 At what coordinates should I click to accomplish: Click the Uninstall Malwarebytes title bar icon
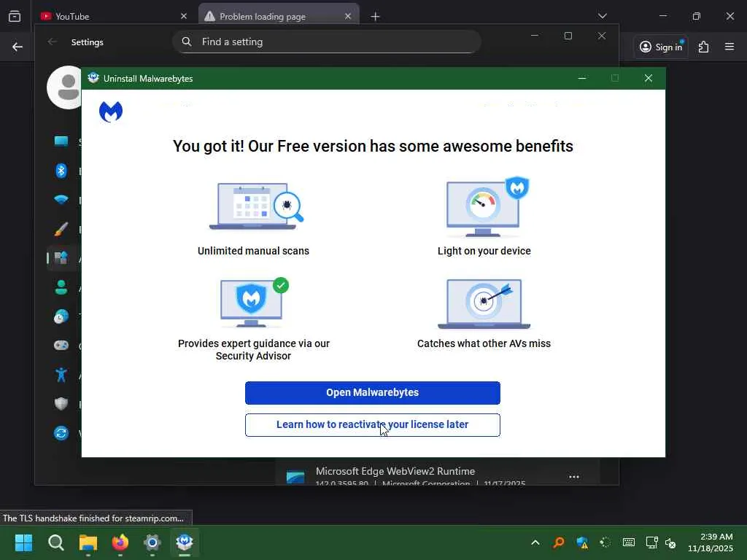pos(93,78)
